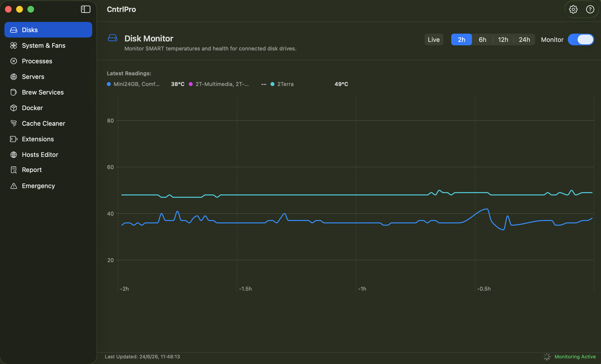
Task: Select the 12h time range
Action: tap(503, 39)
